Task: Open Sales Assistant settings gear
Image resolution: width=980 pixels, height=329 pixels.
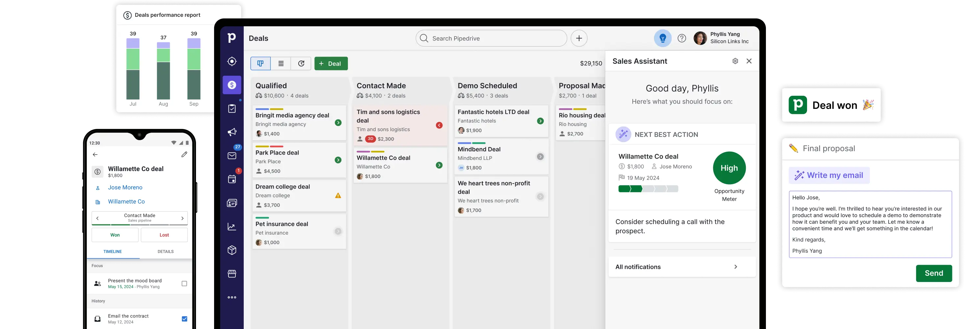Action: [735, 61]
